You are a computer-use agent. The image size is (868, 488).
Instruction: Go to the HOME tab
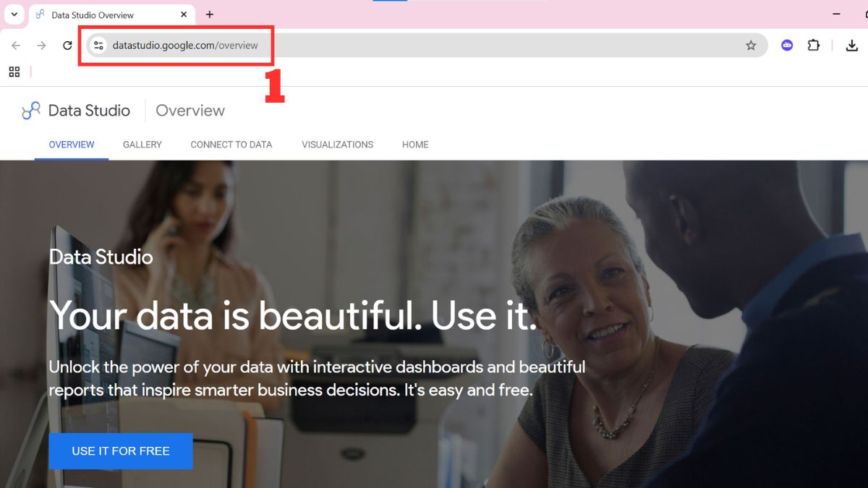(x=415, y=145)
